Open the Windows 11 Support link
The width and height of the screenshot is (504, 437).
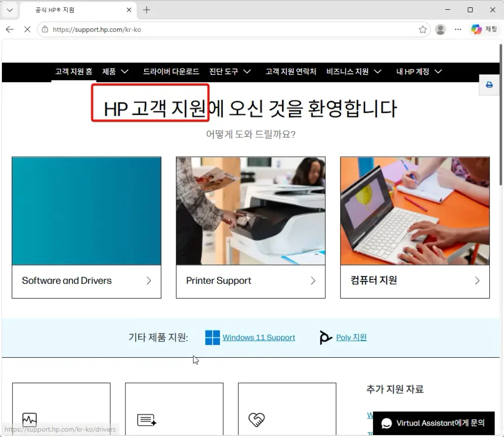point(259,337)
